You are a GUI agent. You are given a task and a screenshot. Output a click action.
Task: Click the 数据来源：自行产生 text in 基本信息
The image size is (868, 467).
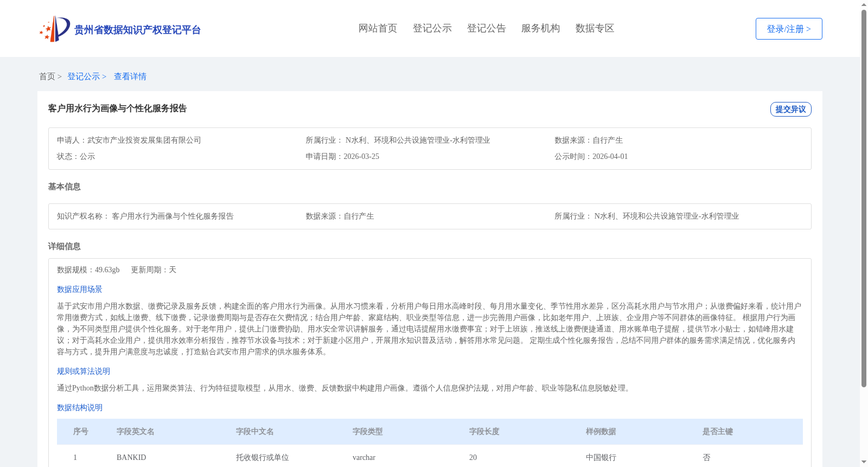[340, 216]
